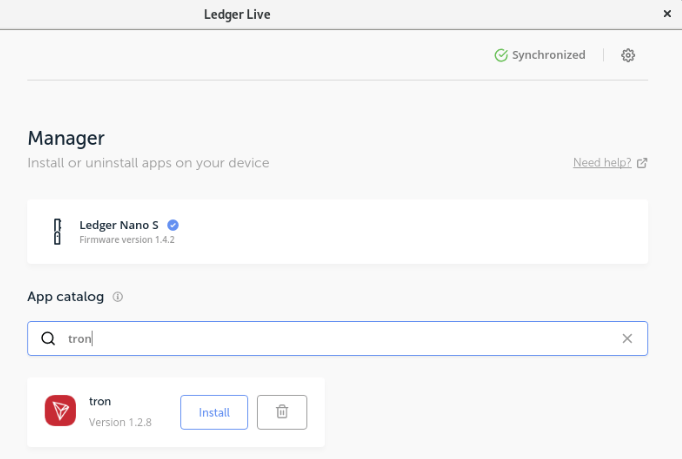
Task: Click the external link icon beside Need help
Action: pyautogui.click(x=642, y=163)
